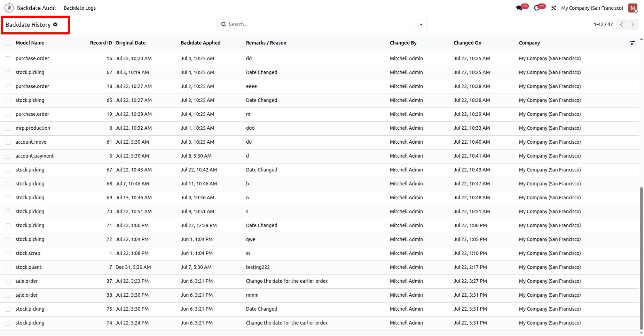Click changed-on 'Jul 22, 2:17 PM'
Screen dimensions: 644x336
470,267
